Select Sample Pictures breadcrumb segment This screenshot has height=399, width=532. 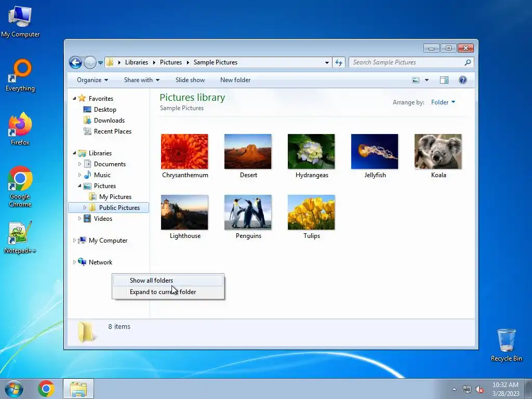click(216, 62)
